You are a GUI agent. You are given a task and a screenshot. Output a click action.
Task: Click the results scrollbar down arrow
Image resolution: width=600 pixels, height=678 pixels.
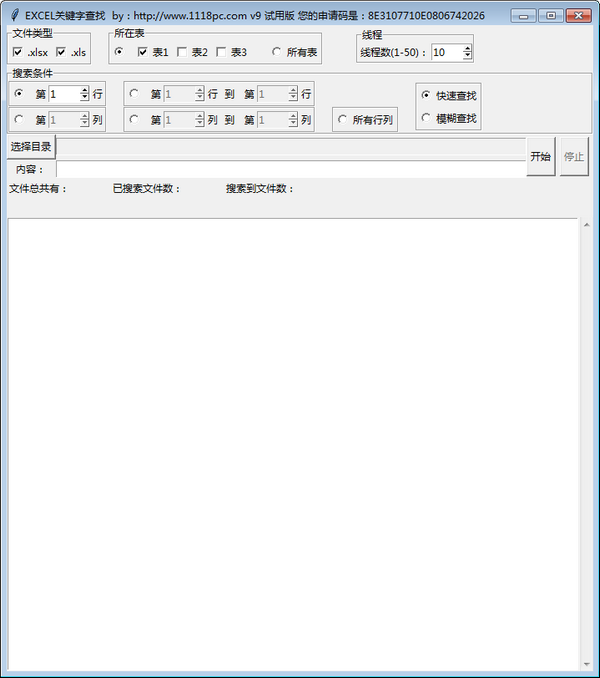(x=587, y=664)
